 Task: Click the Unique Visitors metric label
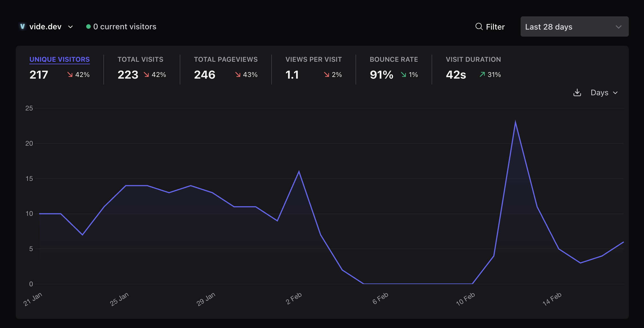[x=59, y=59]
